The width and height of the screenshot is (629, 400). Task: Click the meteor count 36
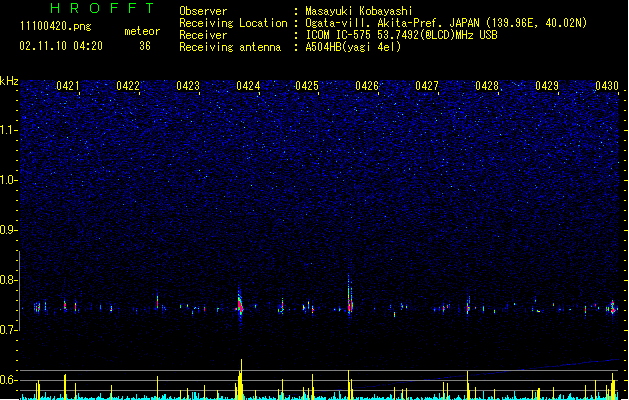click(x=145, y=46)
